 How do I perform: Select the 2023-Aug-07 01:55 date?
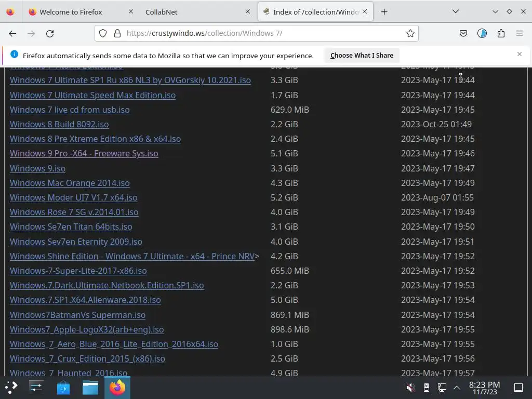(x=437, y=197)
